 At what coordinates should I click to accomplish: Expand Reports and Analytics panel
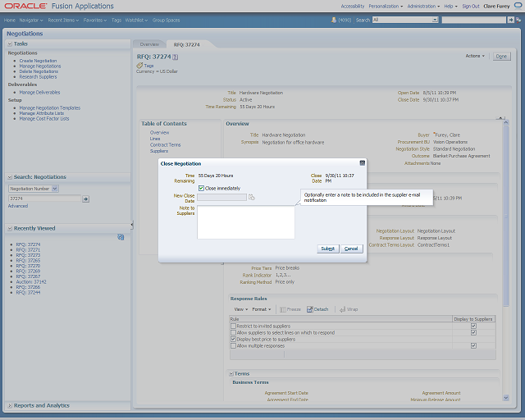10,405
